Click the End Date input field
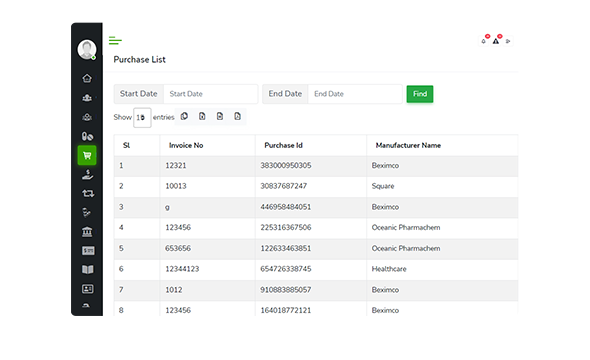The image size is (590, 360). 355,94
